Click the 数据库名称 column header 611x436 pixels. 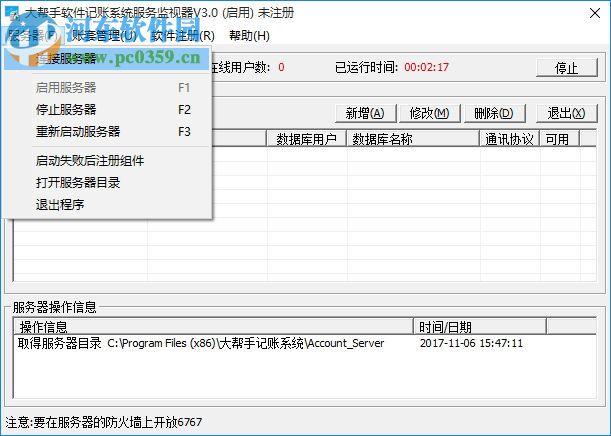413,139
